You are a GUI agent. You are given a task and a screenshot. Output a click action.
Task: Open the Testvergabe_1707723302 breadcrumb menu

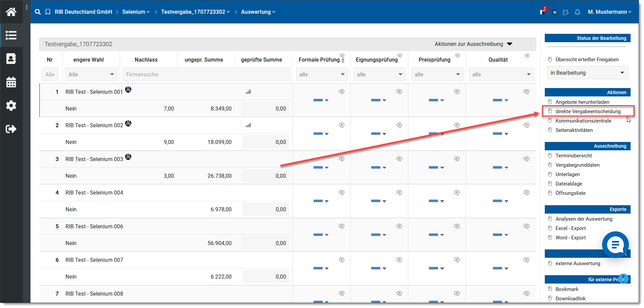(195, 12)
